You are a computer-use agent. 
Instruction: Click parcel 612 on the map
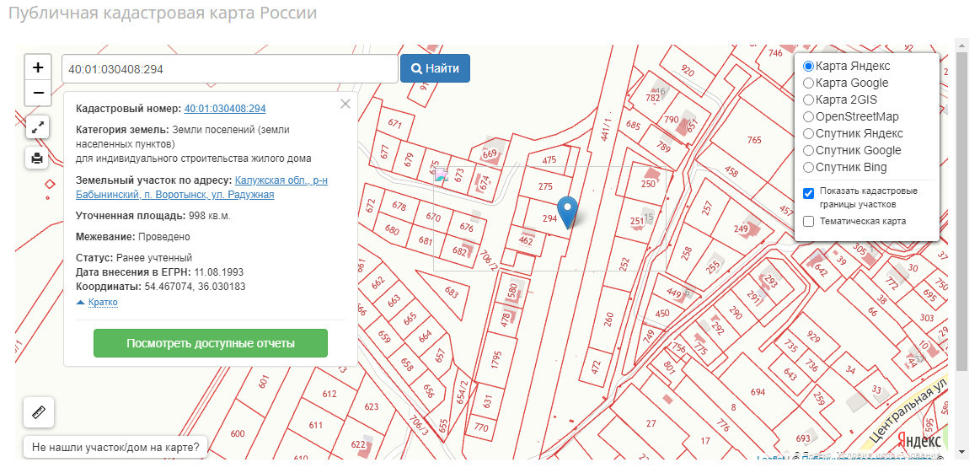coord(329,394)
